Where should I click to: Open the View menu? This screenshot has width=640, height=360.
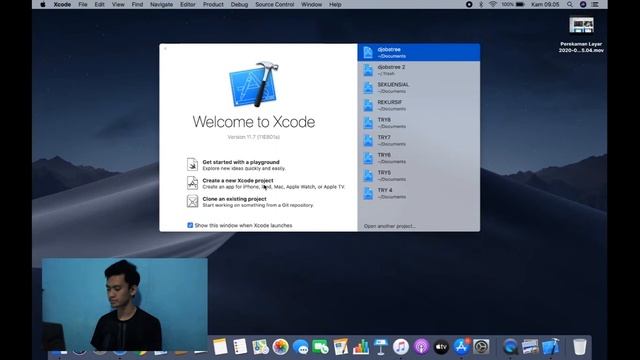118,4
